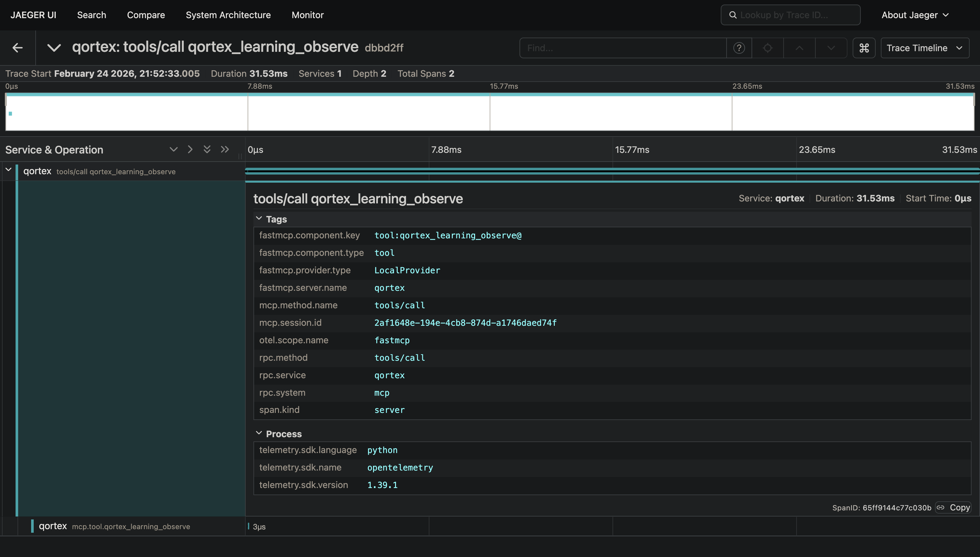
Task: Click telemetry.sdk.version 1.39.1 row
Action: click(612, 485)
